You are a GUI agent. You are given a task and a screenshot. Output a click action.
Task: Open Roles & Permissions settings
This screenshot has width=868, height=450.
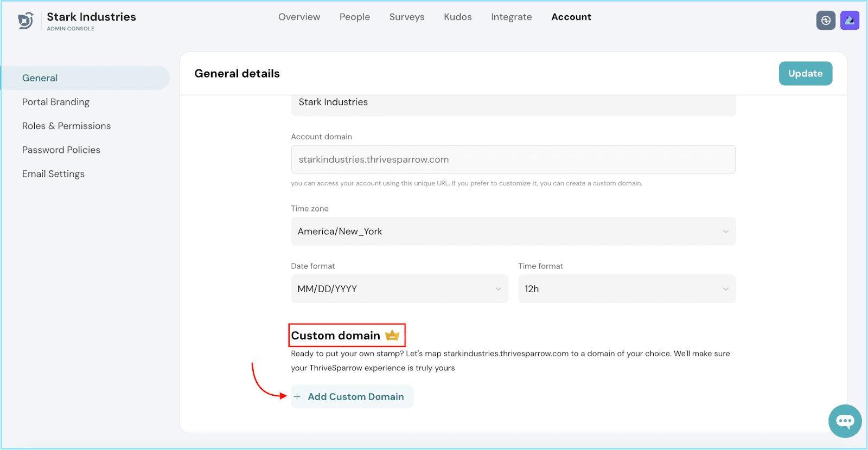point(66,126)
